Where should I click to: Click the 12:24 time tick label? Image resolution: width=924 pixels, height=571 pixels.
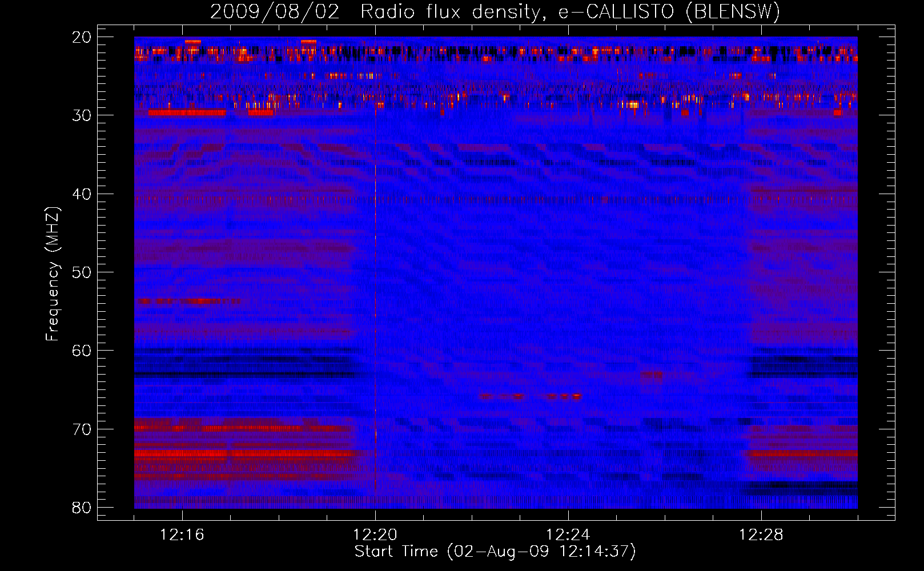tap(568, 535)
